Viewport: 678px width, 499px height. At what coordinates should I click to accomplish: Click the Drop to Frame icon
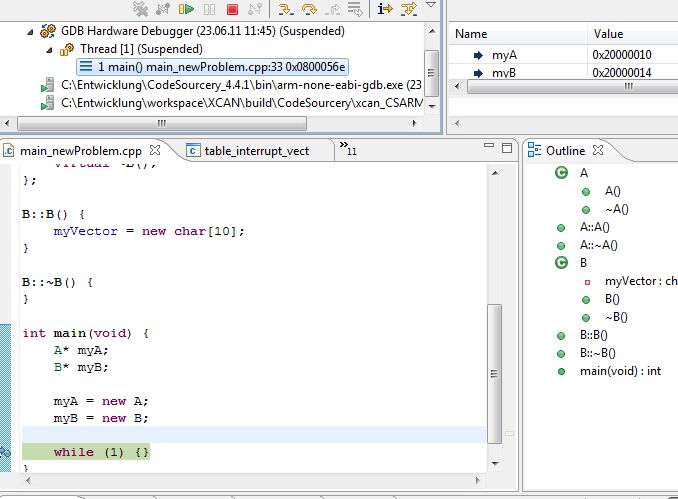354,9
